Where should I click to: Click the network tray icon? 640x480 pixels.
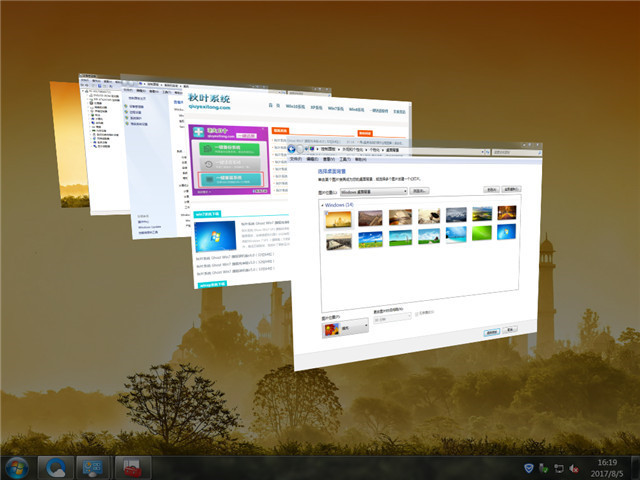point(559,468)
